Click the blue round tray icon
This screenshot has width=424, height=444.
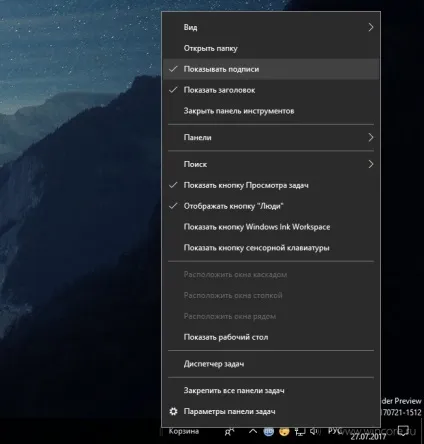pos(269,432)
